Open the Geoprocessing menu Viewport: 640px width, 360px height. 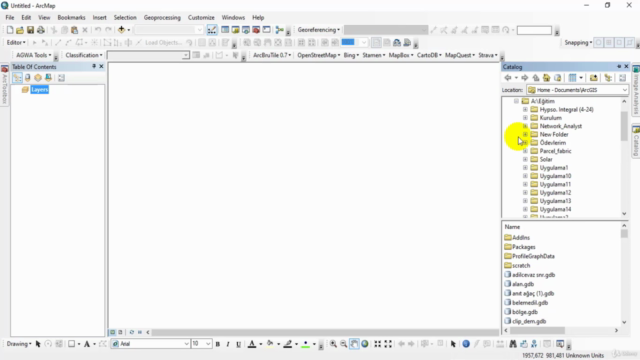click(162, 18)
